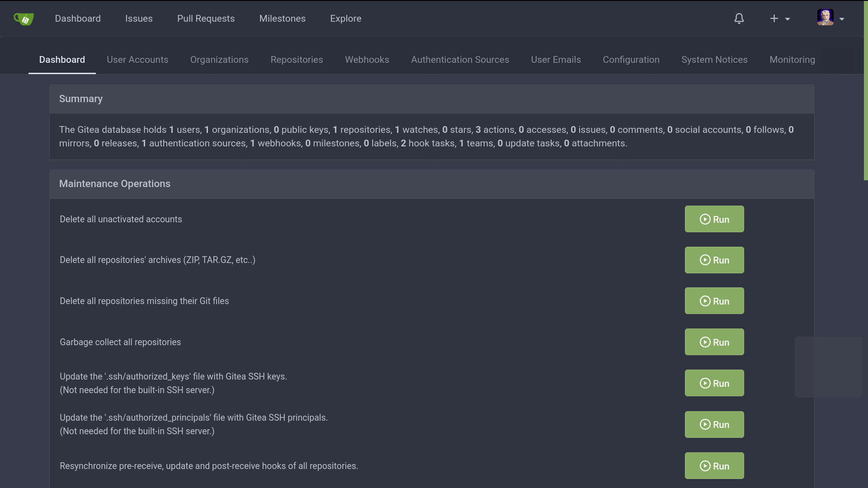The width and height of the screenshot is (868, 488).
Task: Run delete repositories missing Git files
Action: point(714,301)
